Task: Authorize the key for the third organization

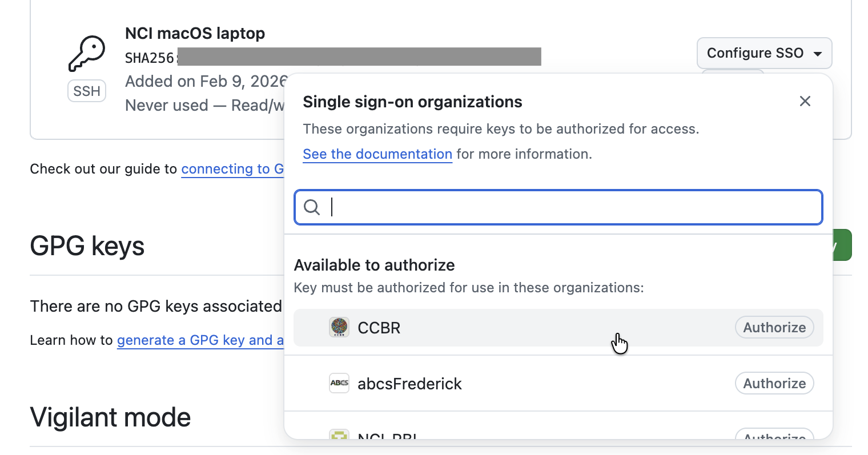Action: (x=774, y=435)
